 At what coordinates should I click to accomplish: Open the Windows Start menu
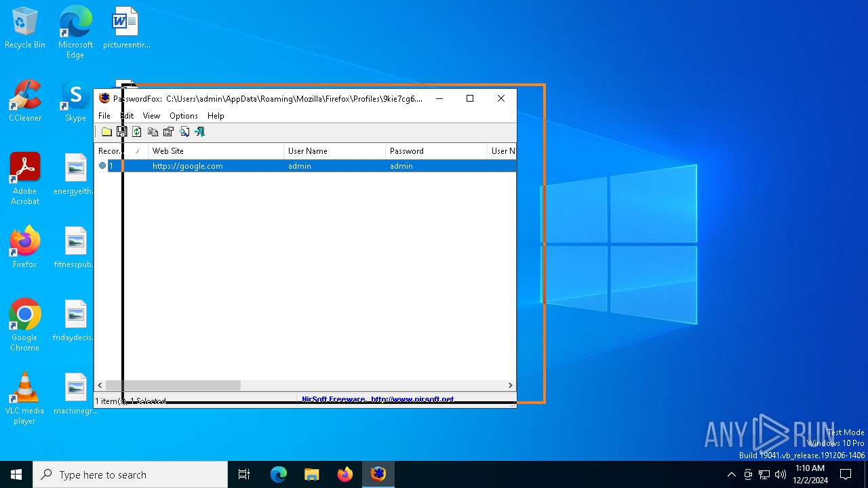[16, 474]
